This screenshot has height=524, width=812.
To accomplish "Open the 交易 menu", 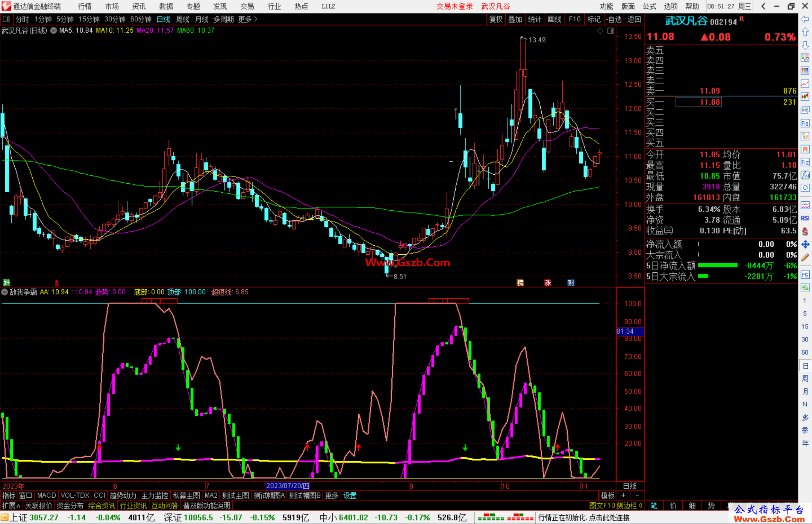I will [x=247, y=6].
